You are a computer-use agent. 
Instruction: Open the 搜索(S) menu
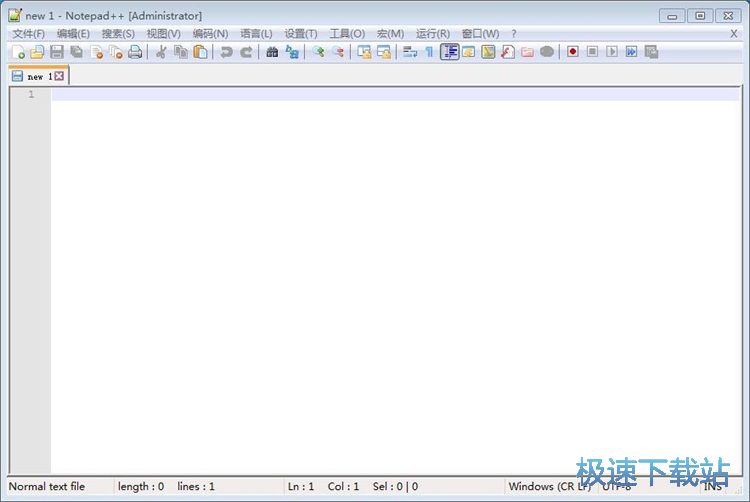tap(118, 34)
